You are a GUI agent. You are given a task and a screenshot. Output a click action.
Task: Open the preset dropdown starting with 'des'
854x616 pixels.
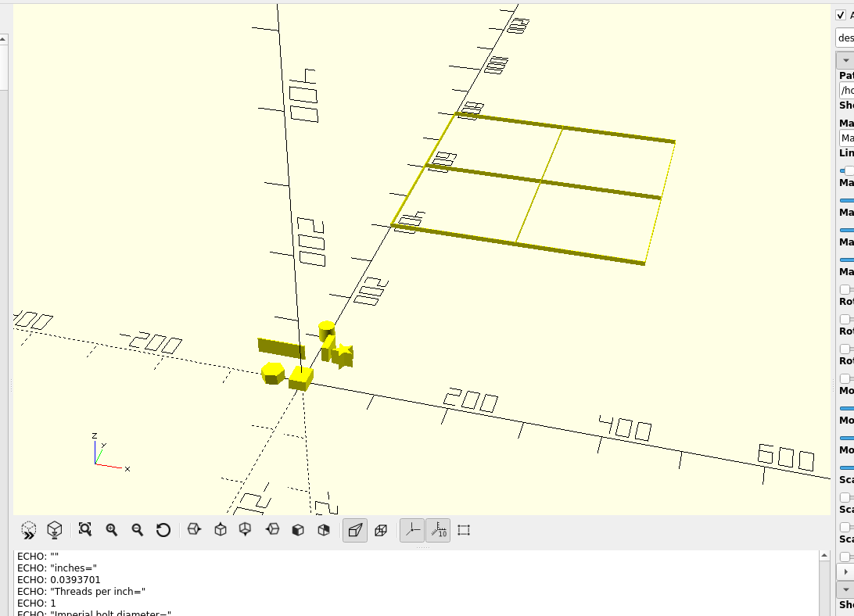point(845,38)
